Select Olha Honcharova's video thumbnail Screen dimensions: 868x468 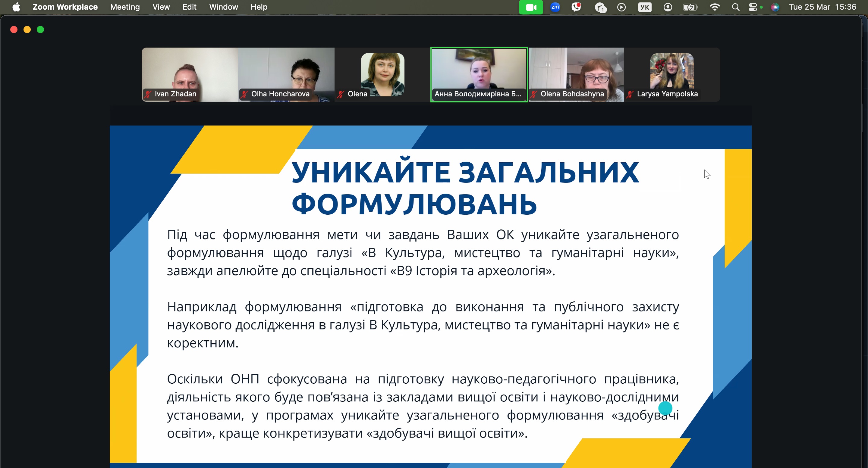coord(286,74)
